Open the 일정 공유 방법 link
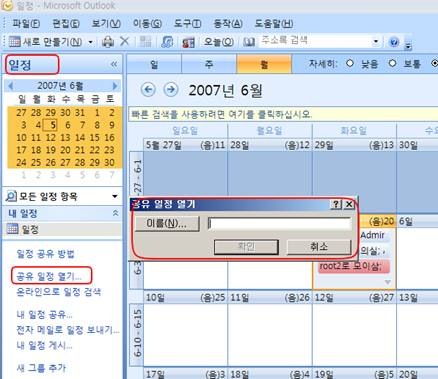Image resolution: width=438 pixels, height=379 pixels. 45,254
